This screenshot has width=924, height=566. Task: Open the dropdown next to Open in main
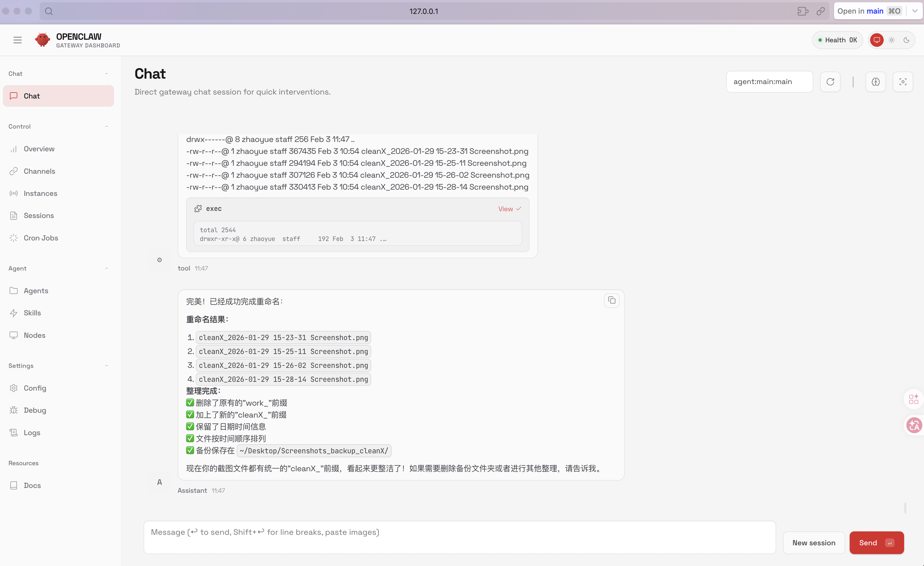[915, 11]
